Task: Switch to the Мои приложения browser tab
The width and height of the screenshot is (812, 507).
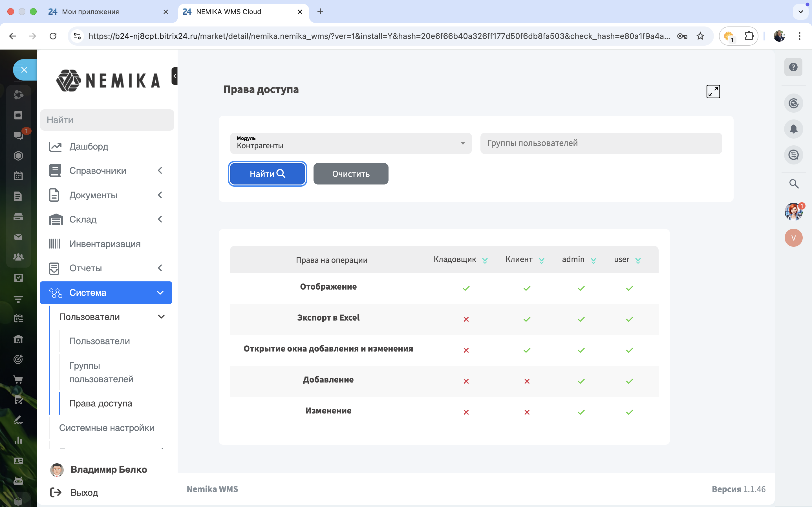Action: tap(91, 12)
